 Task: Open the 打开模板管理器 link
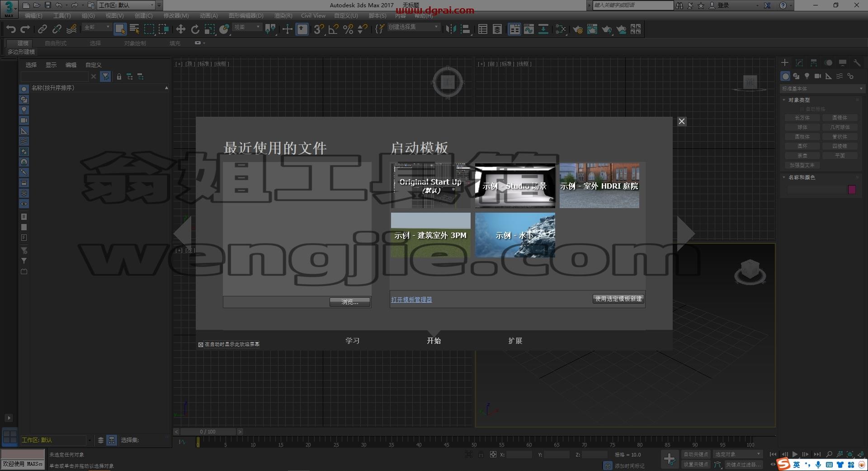411,300
